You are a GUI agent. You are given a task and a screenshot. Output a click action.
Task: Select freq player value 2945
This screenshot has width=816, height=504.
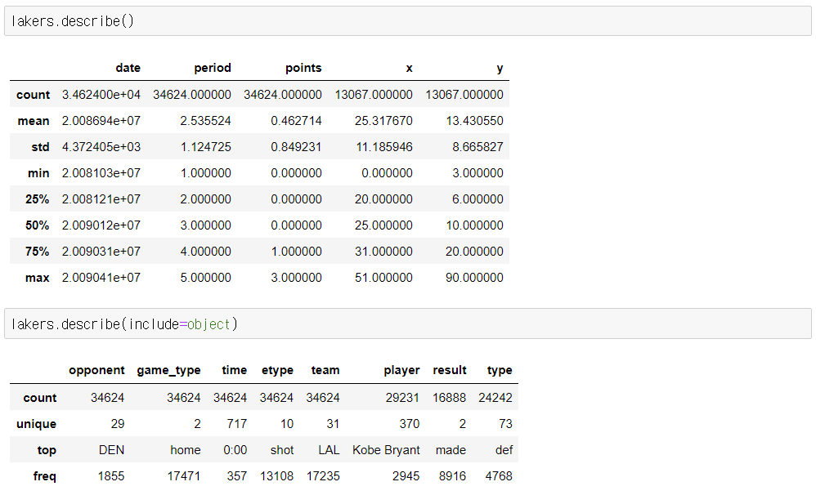[x=406, y=476]
